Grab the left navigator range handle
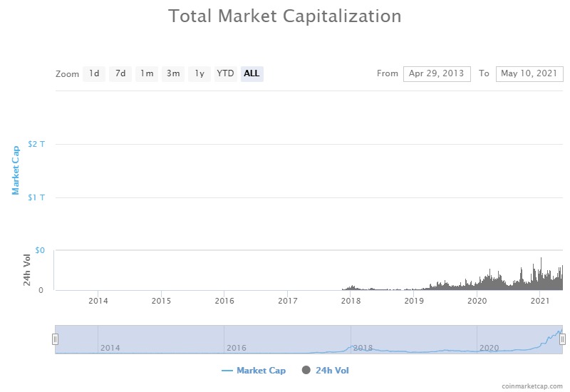This screenshot has width=570, height=392. [x=55, y=339]
